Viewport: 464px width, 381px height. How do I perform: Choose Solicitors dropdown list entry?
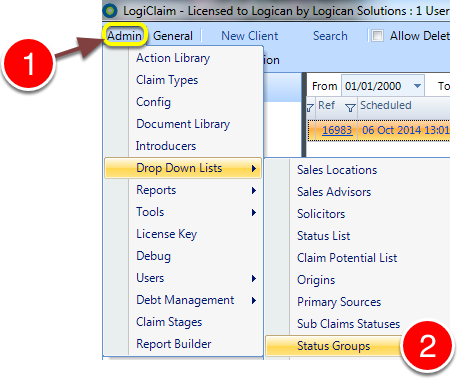[358, 214]
